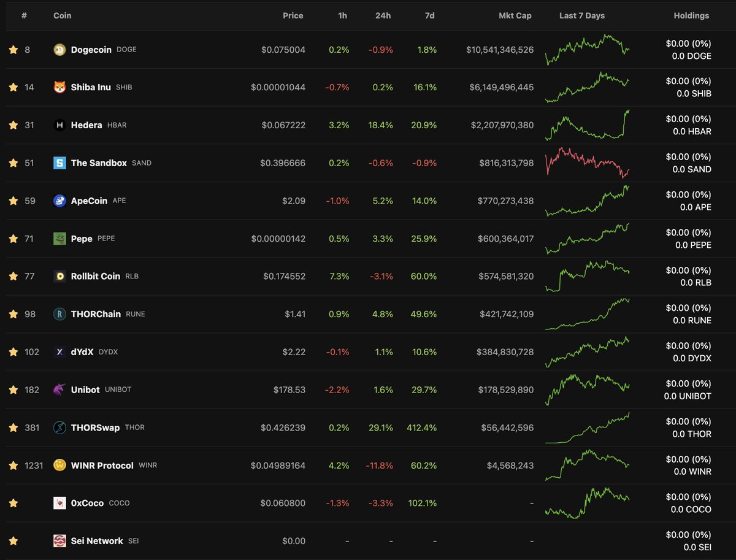
Task: Click the THORSwap logo icon
Action: [x=59, y=428]
